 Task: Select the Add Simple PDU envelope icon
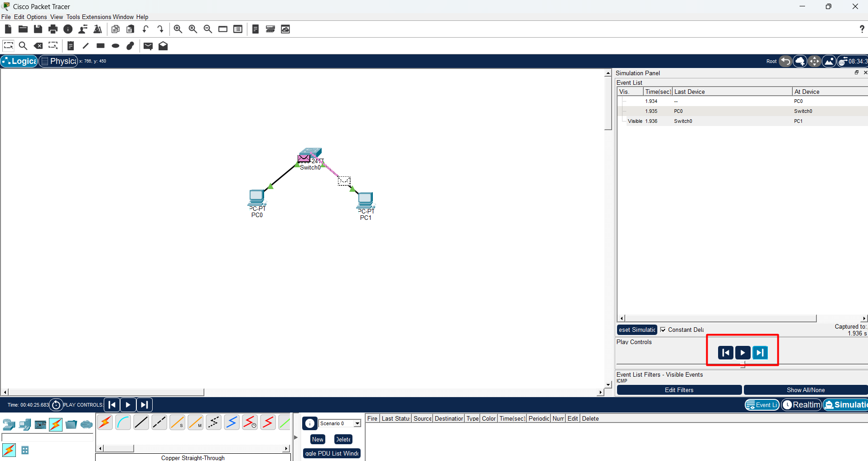(148, 46)
